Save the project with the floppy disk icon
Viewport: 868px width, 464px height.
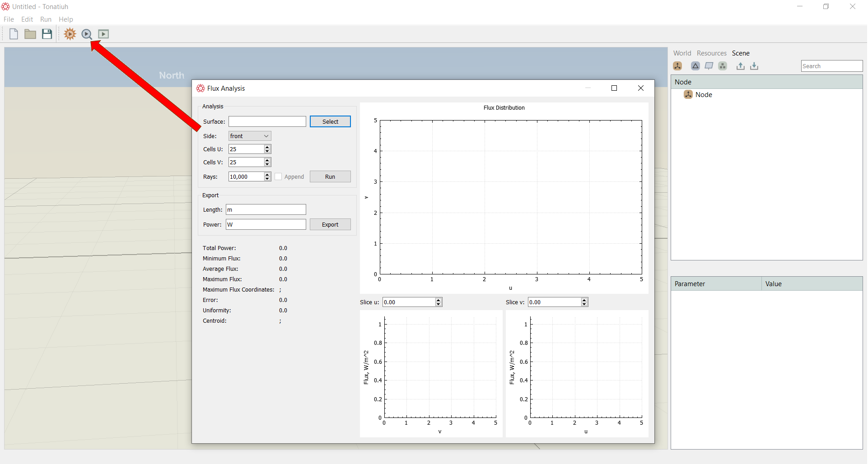pyautogui.click(x=47, y=34)
